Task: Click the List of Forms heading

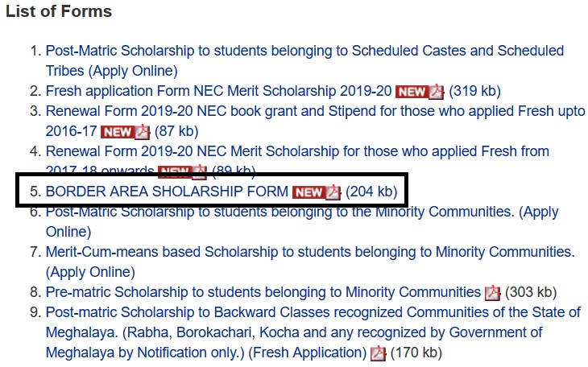Action: click(59, 12)
